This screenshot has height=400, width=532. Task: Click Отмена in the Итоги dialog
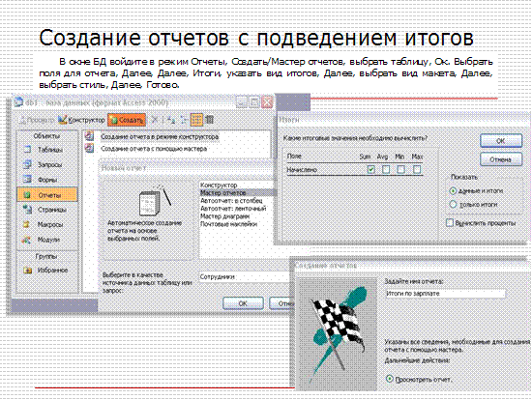[x=501, y=159]
